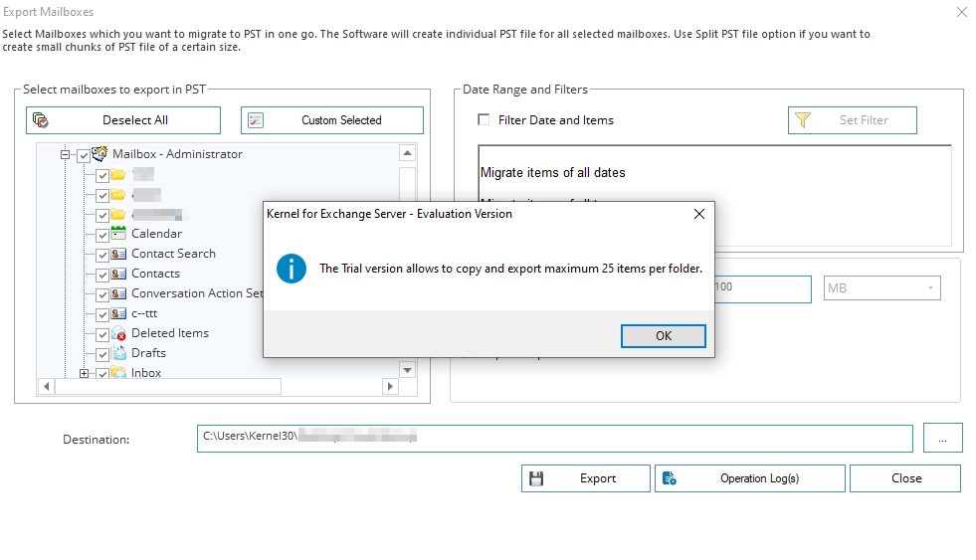Click the right arrow of horizontal tree scrollbar
The height and width of the screenshot is (560, 976).
coord(390,386)
